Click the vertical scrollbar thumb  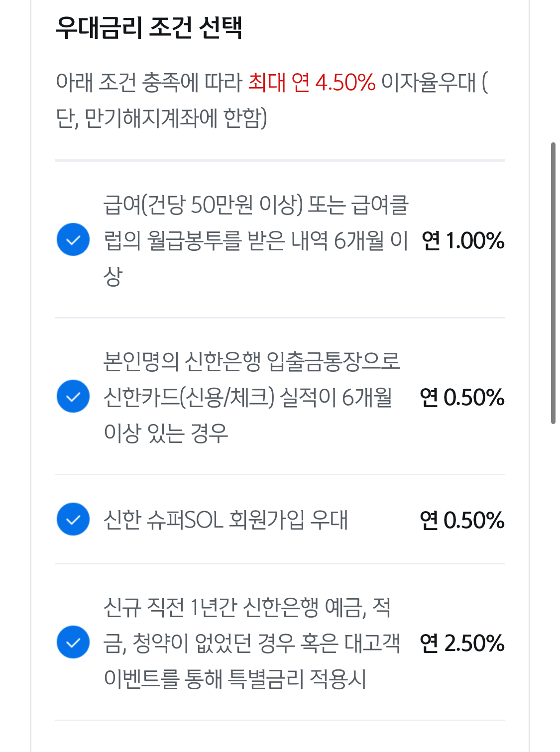(x=553, y=283)
